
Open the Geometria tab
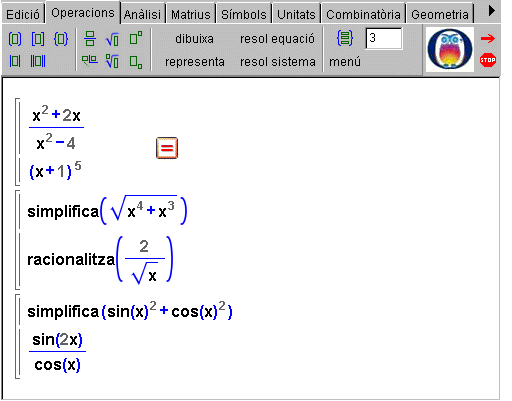click(x=440, y=15)
